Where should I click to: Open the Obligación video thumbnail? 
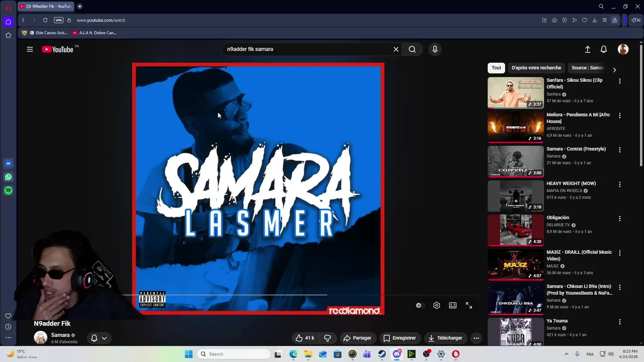(x=516, y=230)
